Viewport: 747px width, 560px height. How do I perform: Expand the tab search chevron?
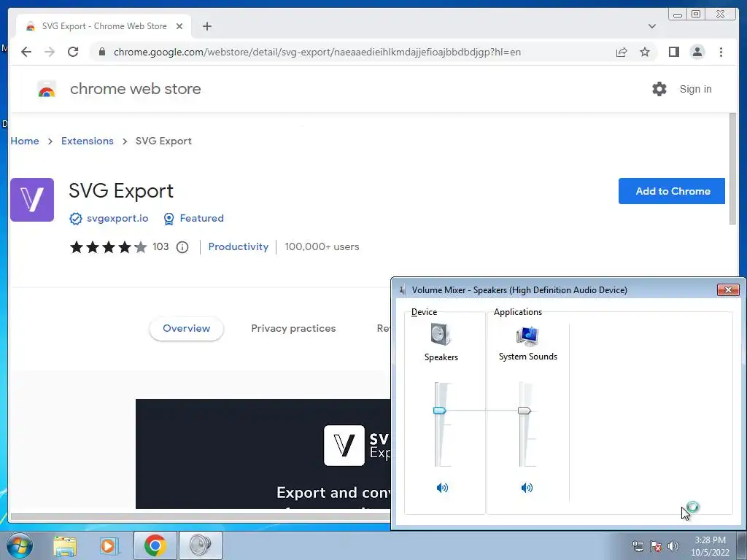(651, 26)
